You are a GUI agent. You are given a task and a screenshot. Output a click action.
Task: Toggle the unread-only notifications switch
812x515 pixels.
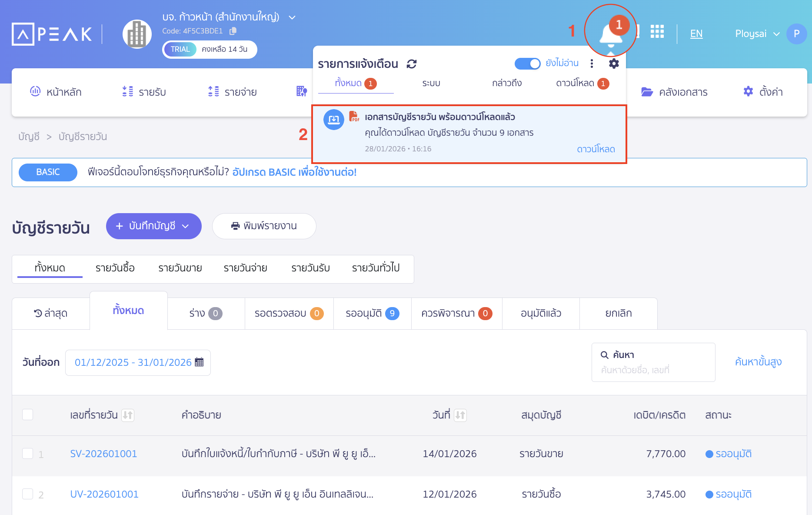[x=527, y=64]
